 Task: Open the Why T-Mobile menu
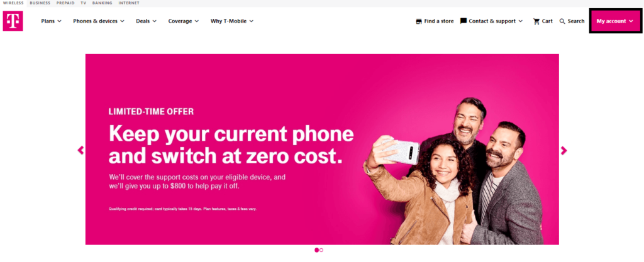[232, 21]
